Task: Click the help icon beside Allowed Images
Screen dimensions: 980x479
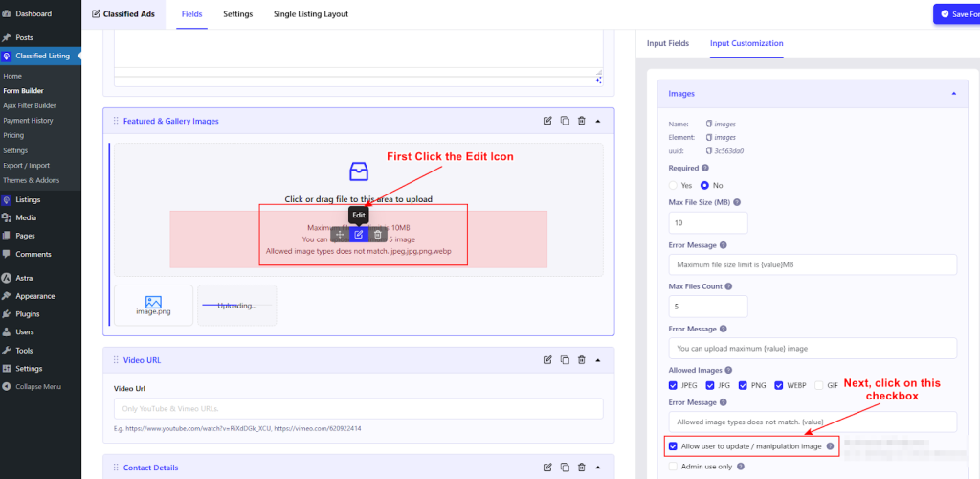Action: pos(728,370)
